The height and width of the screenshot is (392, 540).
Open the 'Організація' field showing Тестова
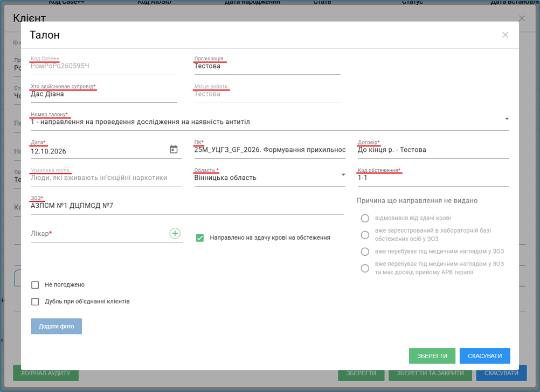(x=267, y=66)
